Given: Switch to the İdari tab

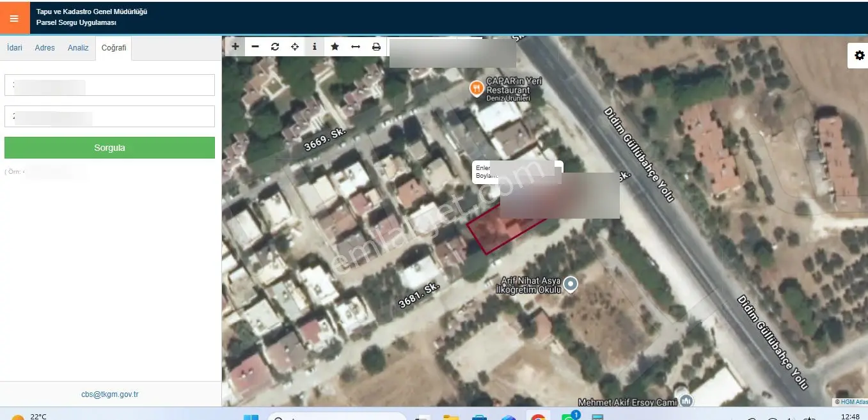Looking at the screenshot, I should (15, 48).
